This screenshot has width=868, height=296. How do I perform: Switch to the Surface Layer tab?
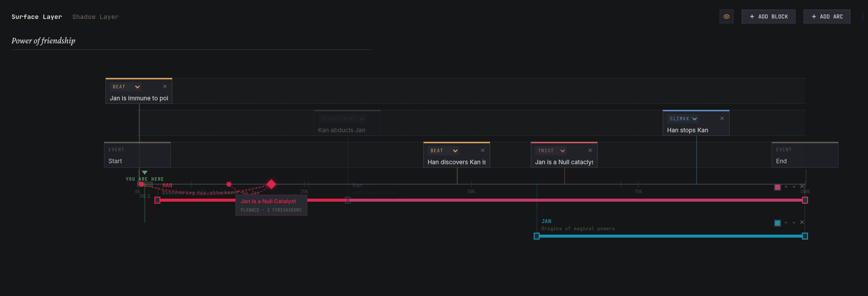(x=37, y=17)
